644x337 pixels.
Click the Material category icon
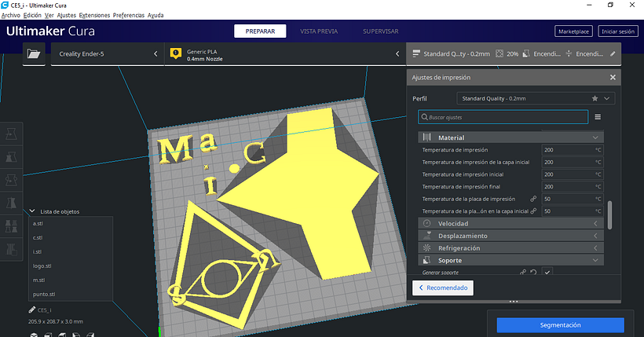pos(427,137)
